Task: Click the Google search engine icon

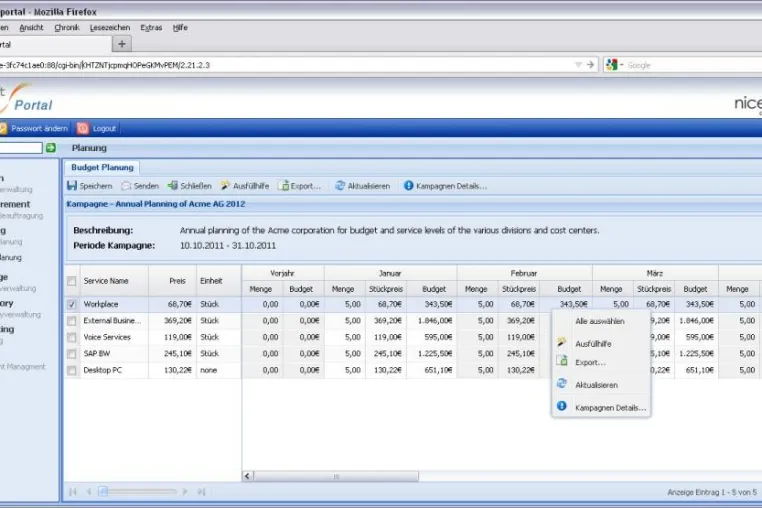Action: [611, 65]
